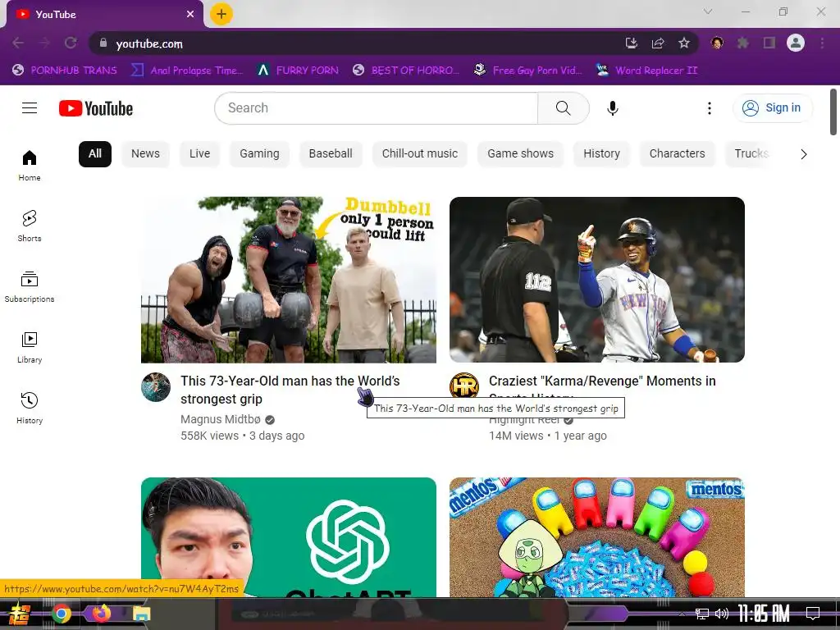Open History in the sidebar

pos(30,409)
